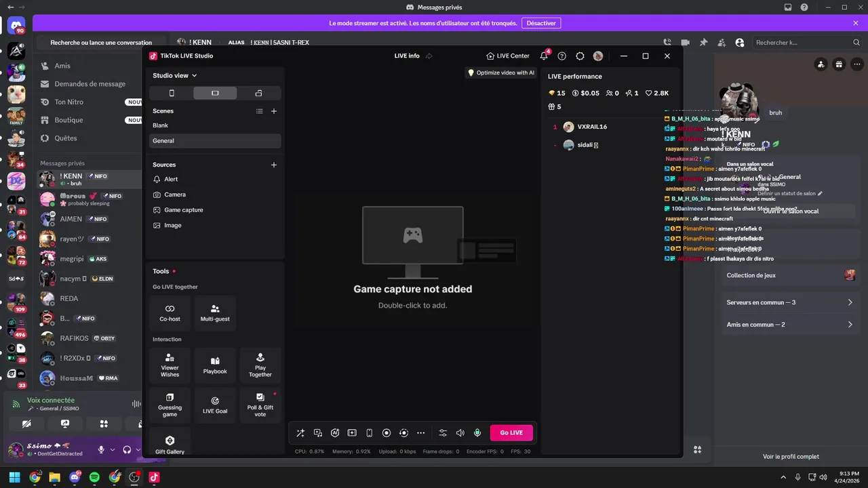
Task: Open the LIVE Goal tool
Action: tap(215, 405)
